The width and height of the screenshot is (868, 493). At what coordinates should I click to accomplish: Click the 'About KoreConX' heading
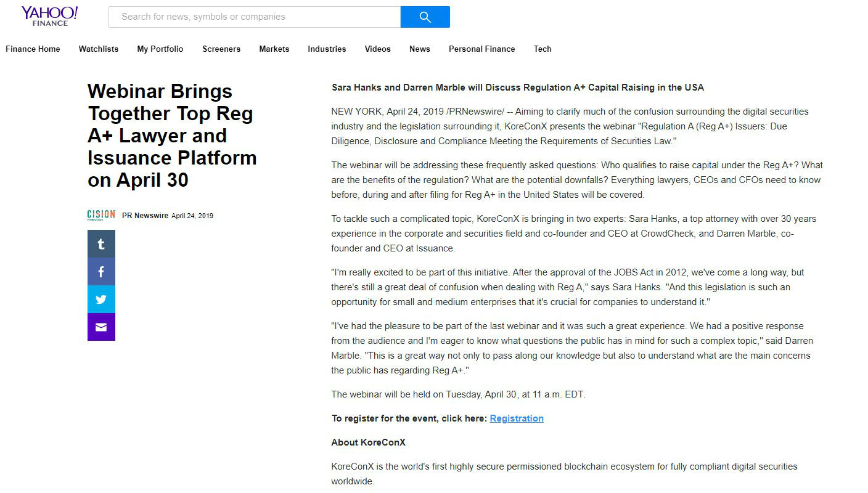click(x=369, y=442)
